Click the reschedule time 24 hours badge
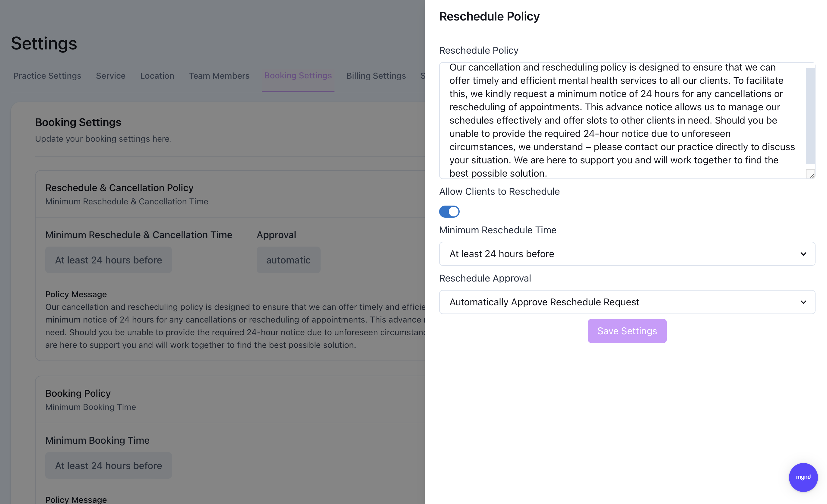This screenshot has height=504, width=827. pos(108,260)
